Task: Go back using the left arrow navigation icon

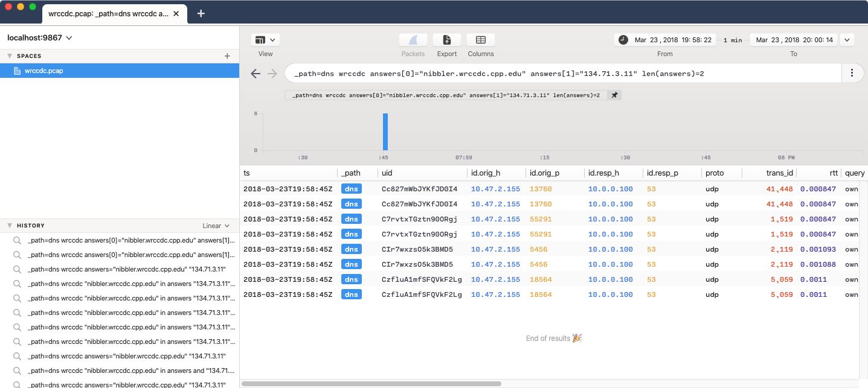Action: pyautogui.click(x=256, y=73)
